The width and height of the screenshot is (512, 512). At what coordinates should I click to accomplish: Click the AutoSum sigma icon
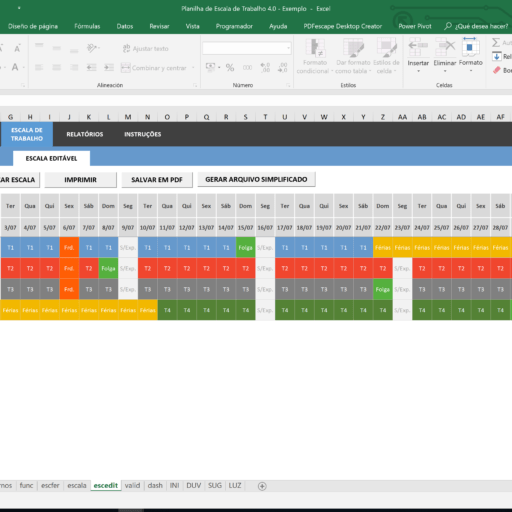[x=496, y=42]
